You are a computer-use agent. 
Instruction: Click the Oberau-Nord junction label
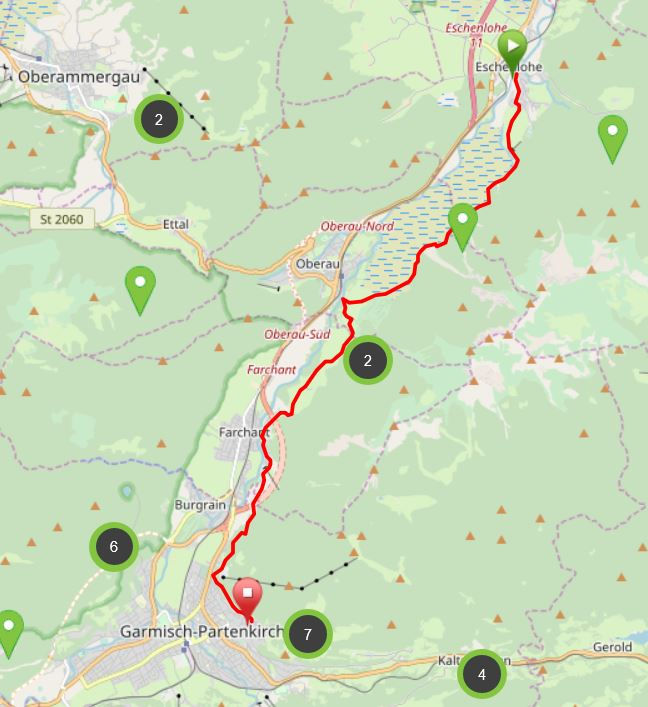[x=357, y=226]
